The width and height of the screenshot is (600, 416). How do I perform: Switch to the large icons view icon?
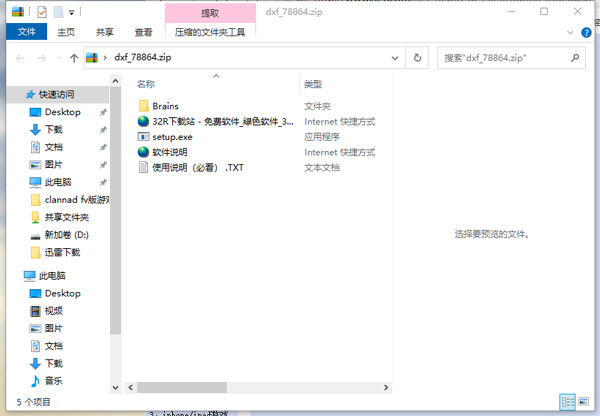pyautogui.click(x=584, y=402)
